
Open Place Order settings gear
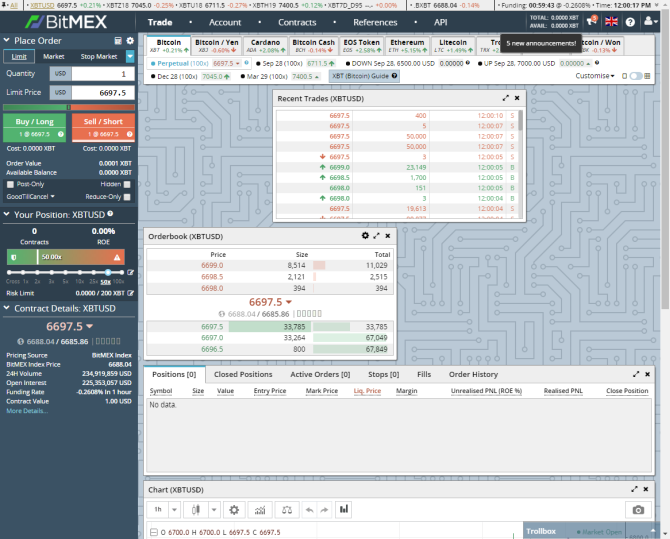click(x=130, y=41)
